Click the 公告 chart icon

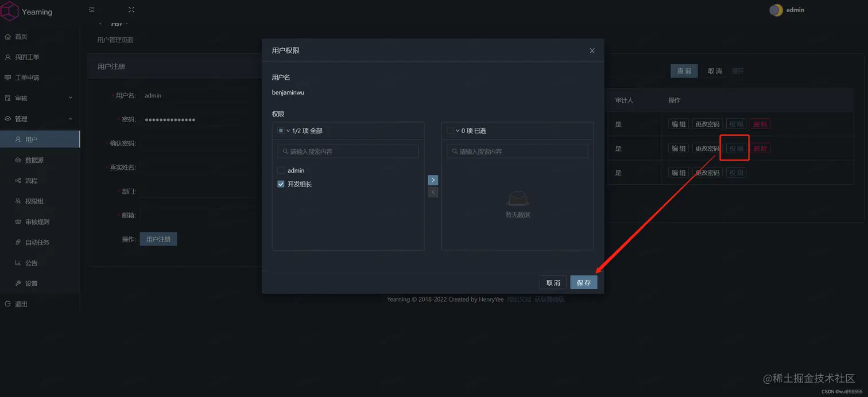click(18, 263)
